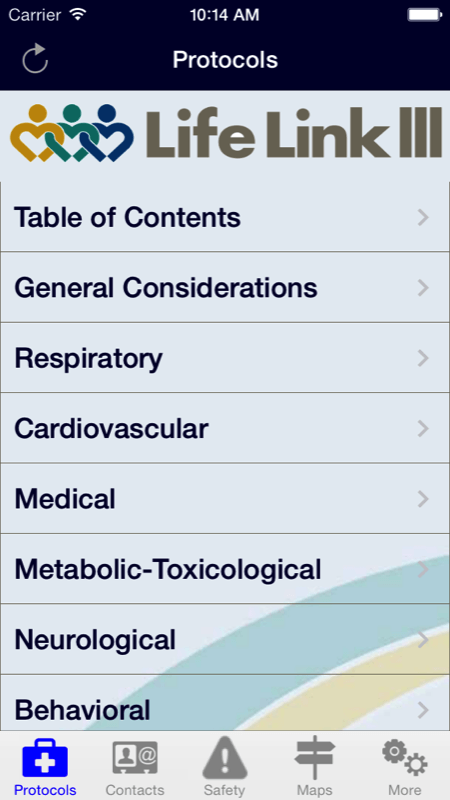Open the Metabolic-Toxicological section
Image resolution: width=450 pixels, height=800 pixels.
225,569
